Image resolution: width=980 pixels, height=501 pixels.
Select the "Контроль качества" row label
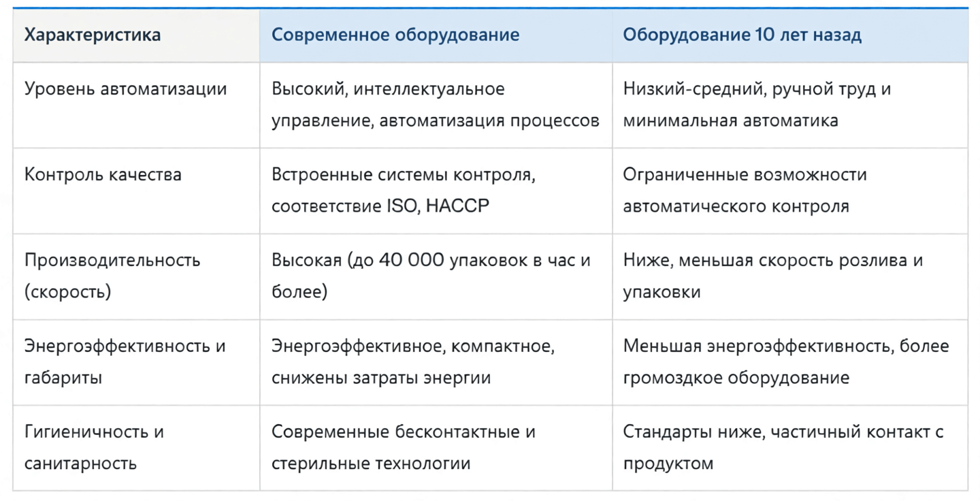pyautogui.click(x=103, y=175)
